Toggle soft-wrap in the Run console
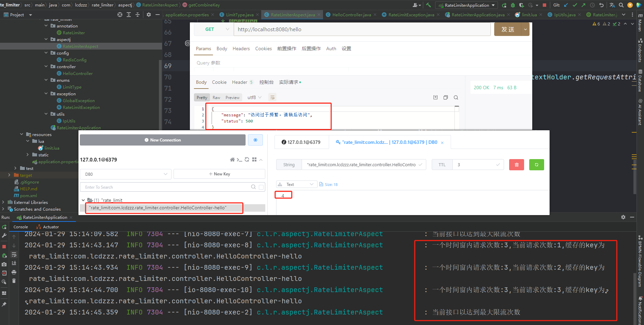 [x=14, y=254]
